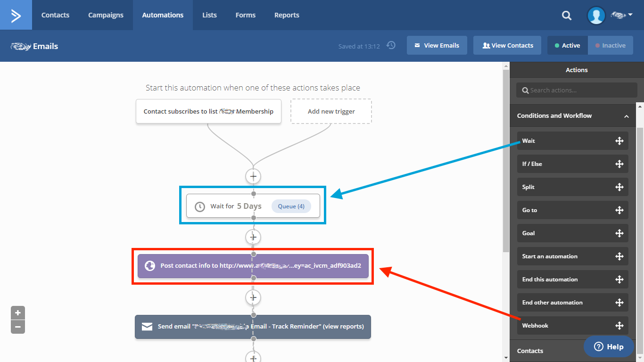Click the move handle for End other automation
The height and width of the screenshot is (362, 644).
pos(619,303)
